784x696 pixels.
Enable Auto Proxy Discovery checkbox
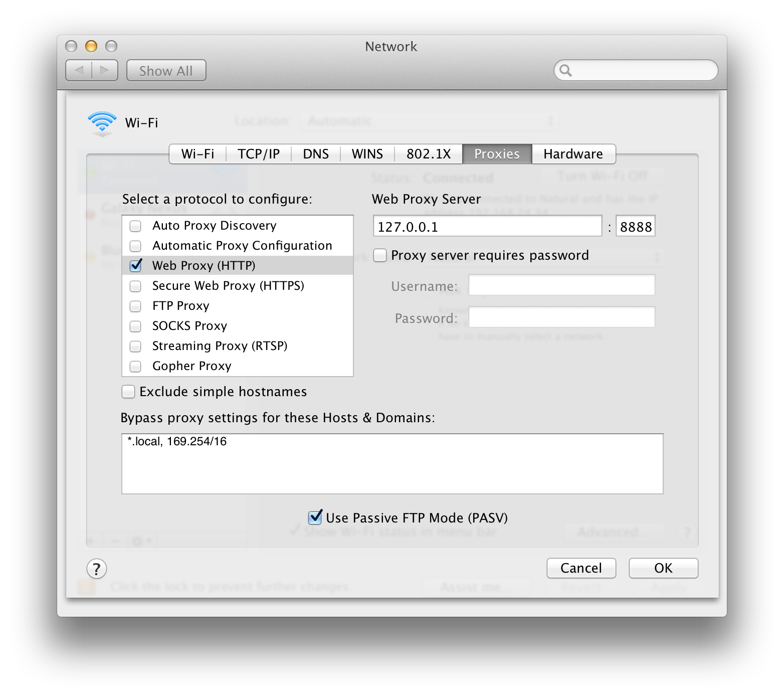[135, 226]
